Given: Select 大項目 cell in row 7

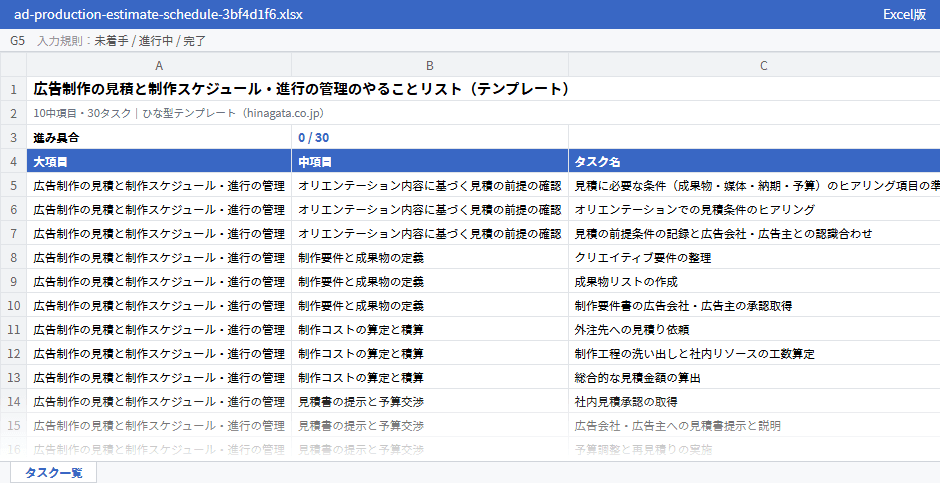Looking at the screenshot, I should point(159,234).
